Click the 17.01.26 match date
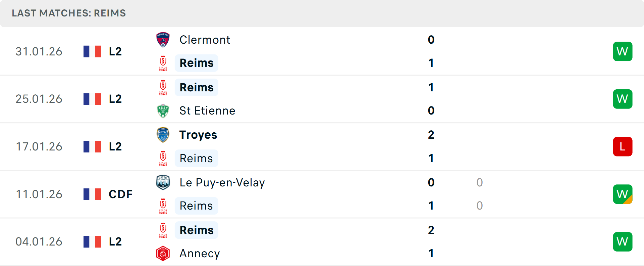 pos(39,147)
